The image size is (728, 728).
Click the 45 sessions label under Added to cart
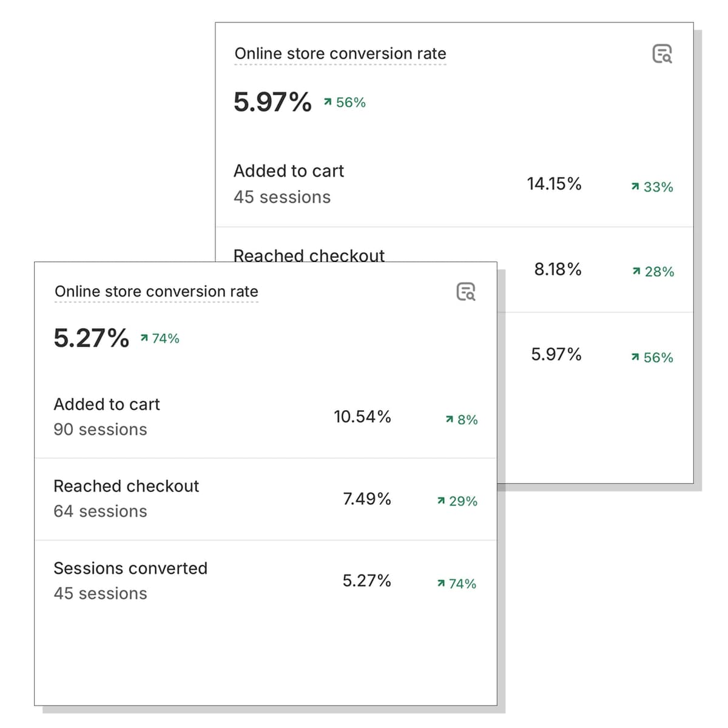tap(282, 197)
